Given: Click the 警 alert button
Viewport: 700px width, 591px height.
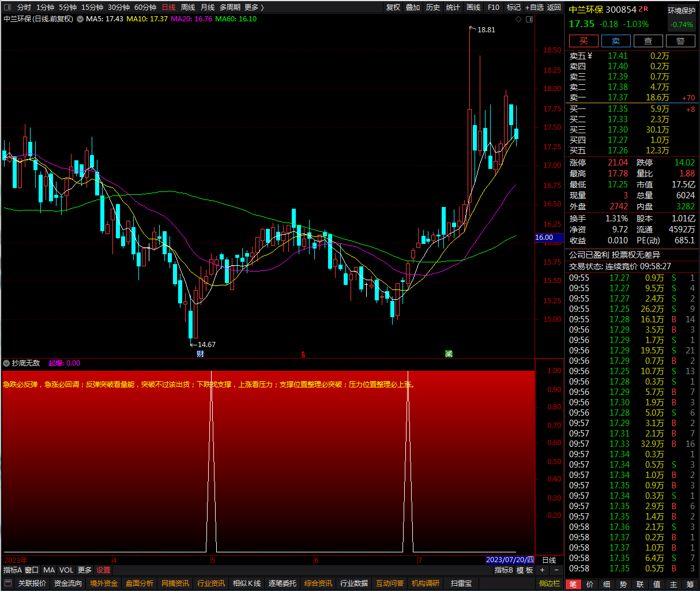Looking at the screenshot, I should [680, 41].
